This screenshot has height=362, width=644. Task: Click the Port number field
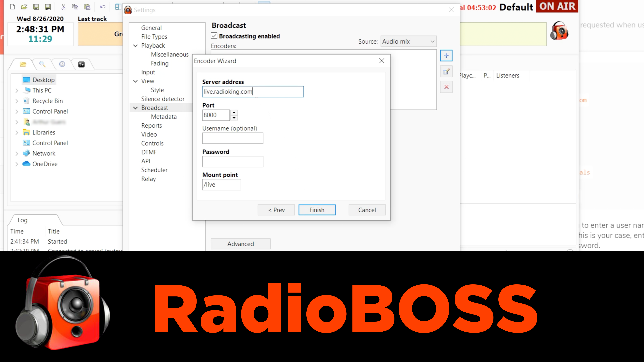click(x=216, y=115)
